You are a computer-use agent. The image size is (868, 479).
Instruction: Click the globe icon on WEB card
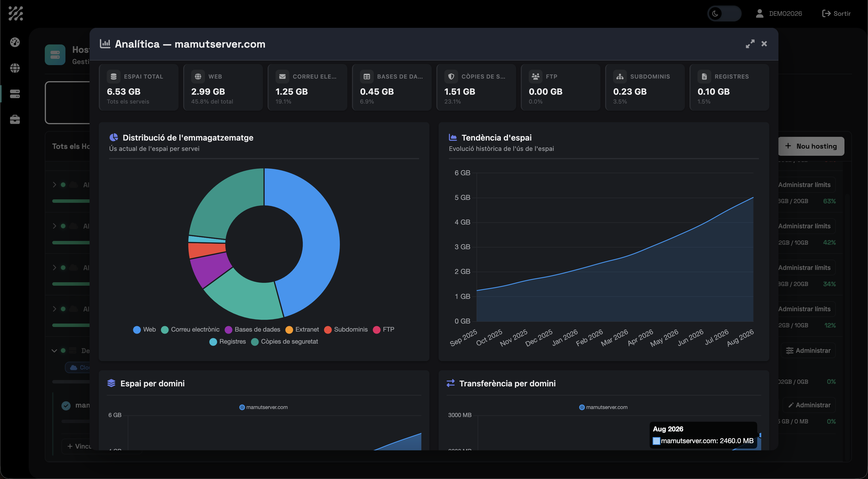coord(198,76)
